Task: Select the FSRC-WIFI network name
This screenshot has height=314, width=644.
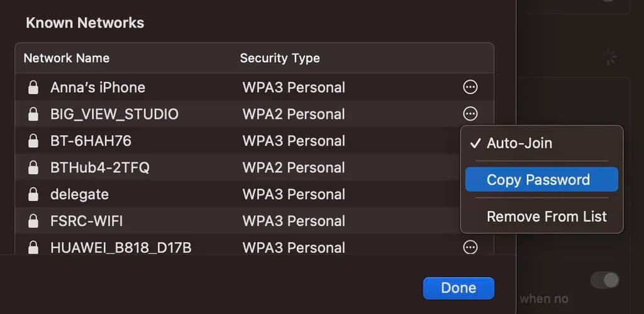Action: pyautogui.click(x=86, y=221)
